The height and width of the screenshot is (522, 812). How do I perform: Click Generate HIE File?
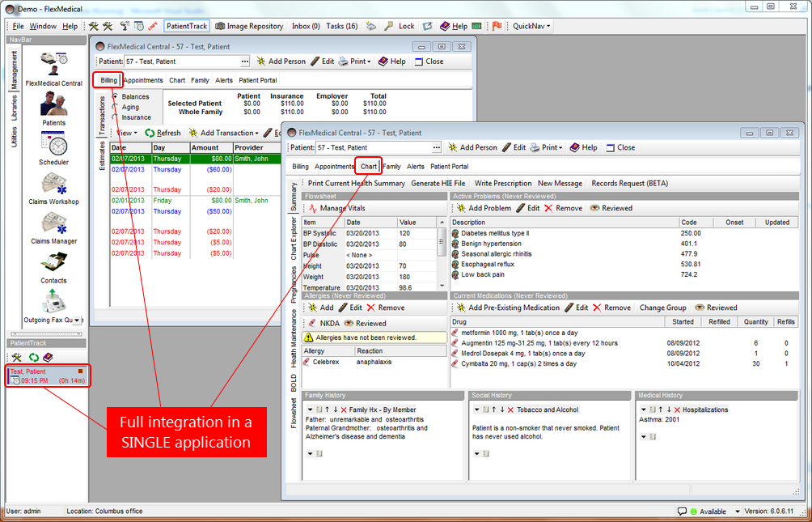pyautogui.click(x=438, y=184)
